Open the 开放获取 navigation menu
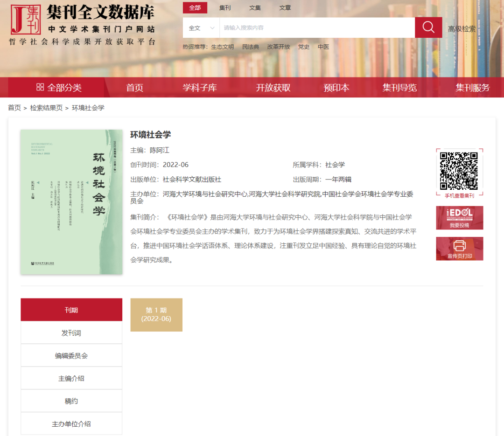504x436 pixels. 273,87
